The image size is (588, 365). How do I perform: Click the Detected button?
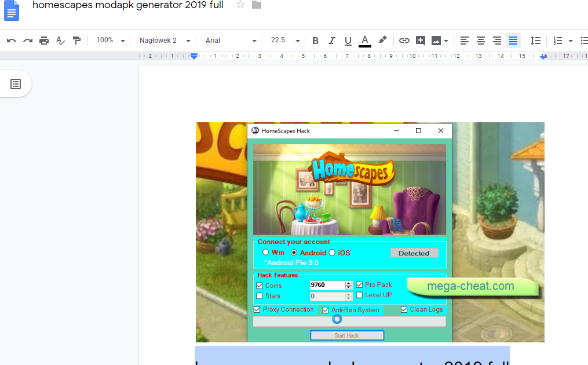[x=414, y=253]
